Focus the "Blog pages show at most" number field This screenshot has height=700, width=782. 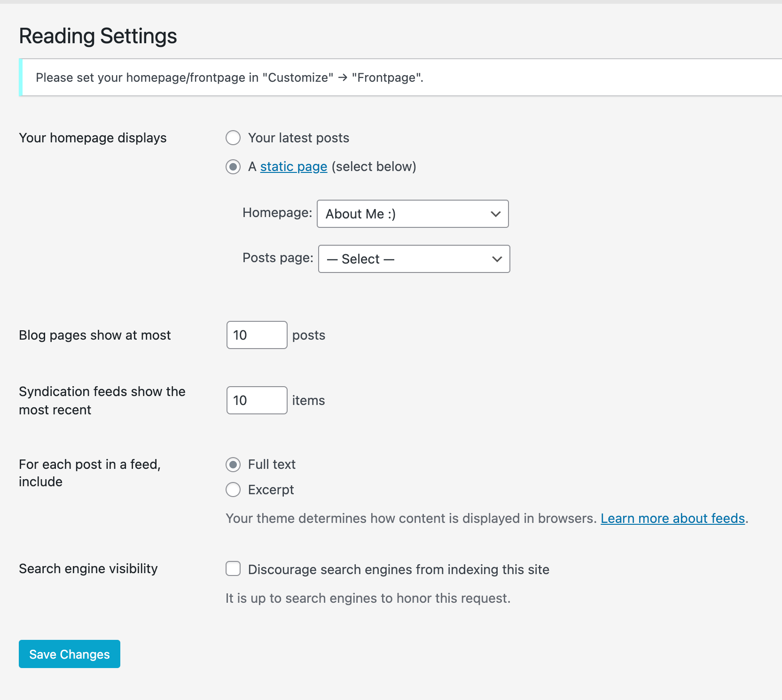(x=257, y=335)
